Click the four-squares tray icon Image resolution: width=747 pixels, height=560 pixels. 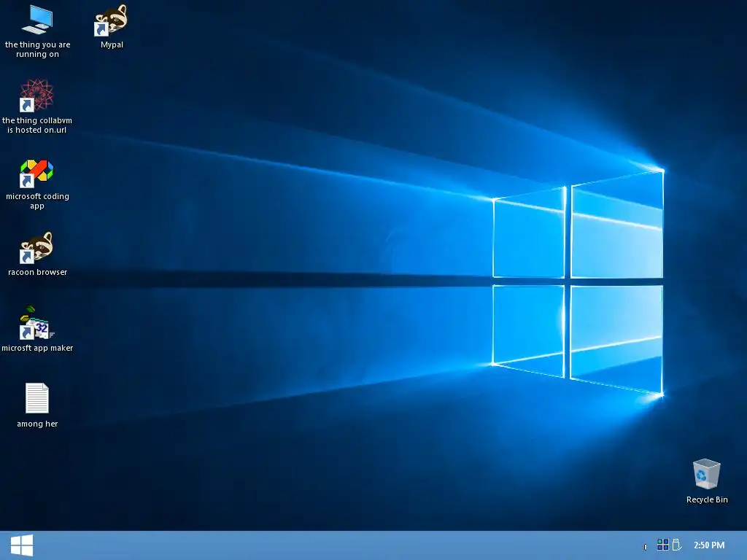[x=662, y=544]
